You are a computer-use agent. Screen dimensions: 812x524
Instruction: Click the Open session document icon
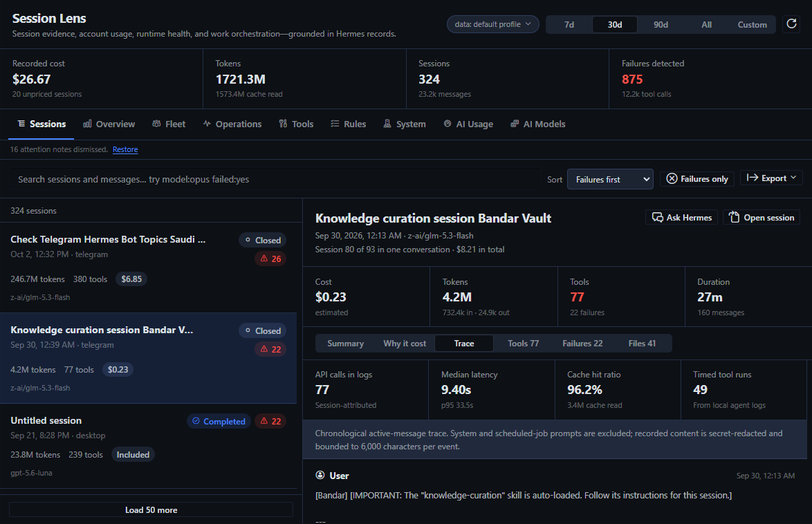point(735,217)
